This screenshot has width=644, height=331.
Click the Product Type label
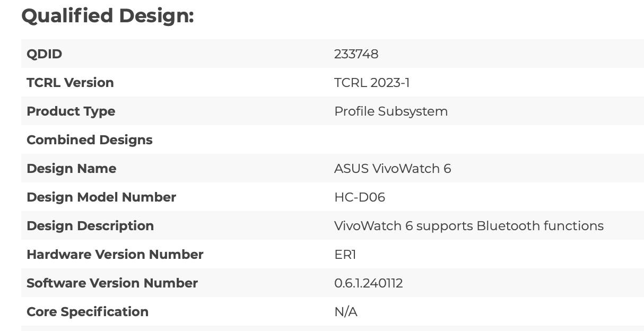[71, 111]
